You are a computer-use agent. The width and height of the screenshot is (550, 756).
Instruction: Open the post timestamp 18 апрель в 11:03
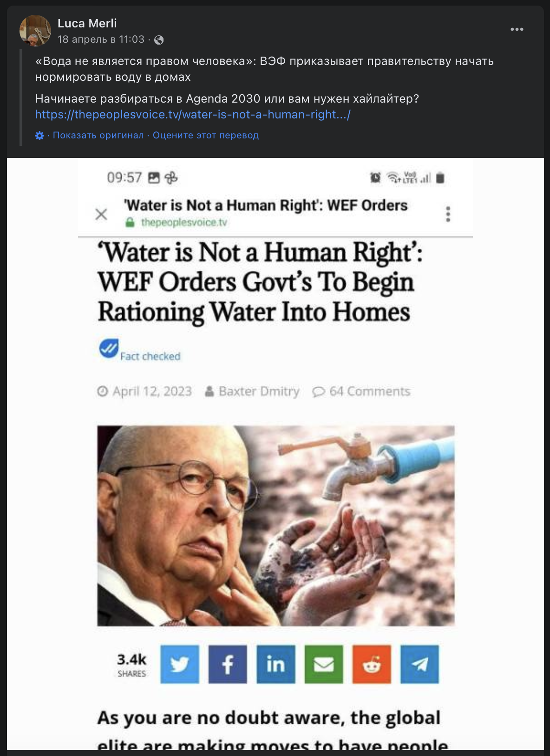(101, 39)
